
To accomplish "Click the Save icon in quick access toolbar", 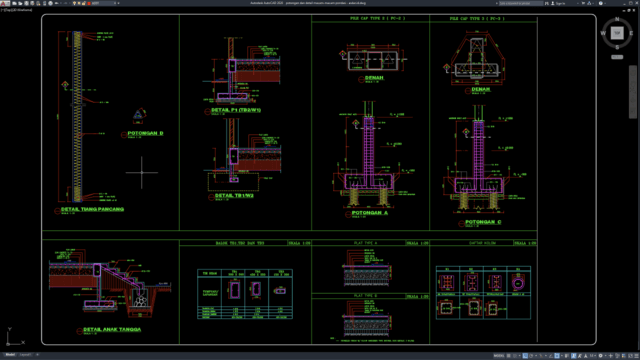I will (x=26, y=3).
